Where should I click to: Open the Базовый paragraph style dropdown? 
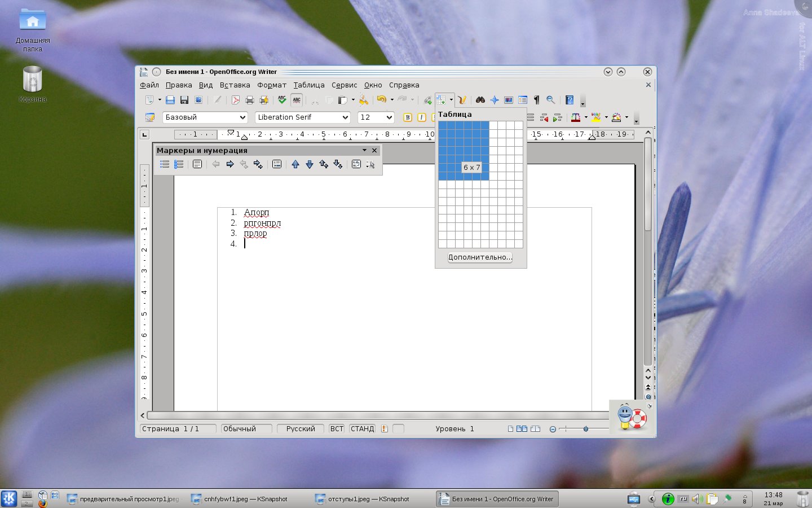tap(243, 117)
